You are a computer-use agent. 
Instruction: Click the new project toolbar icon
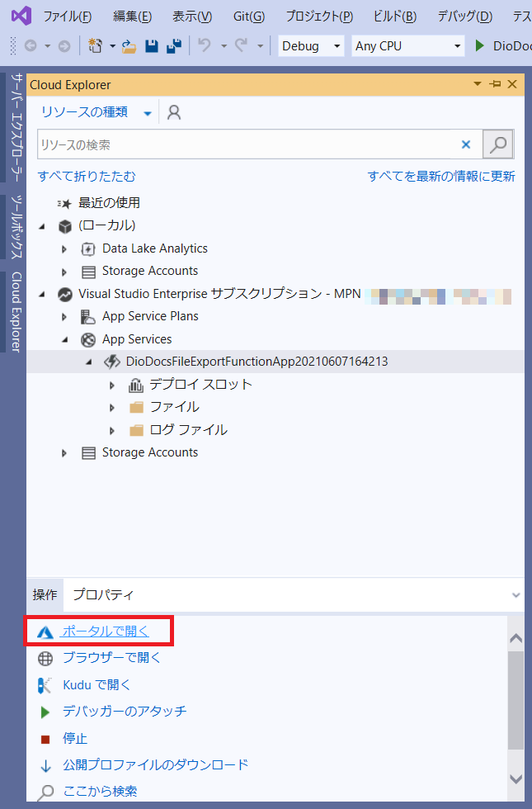[95, 46]
